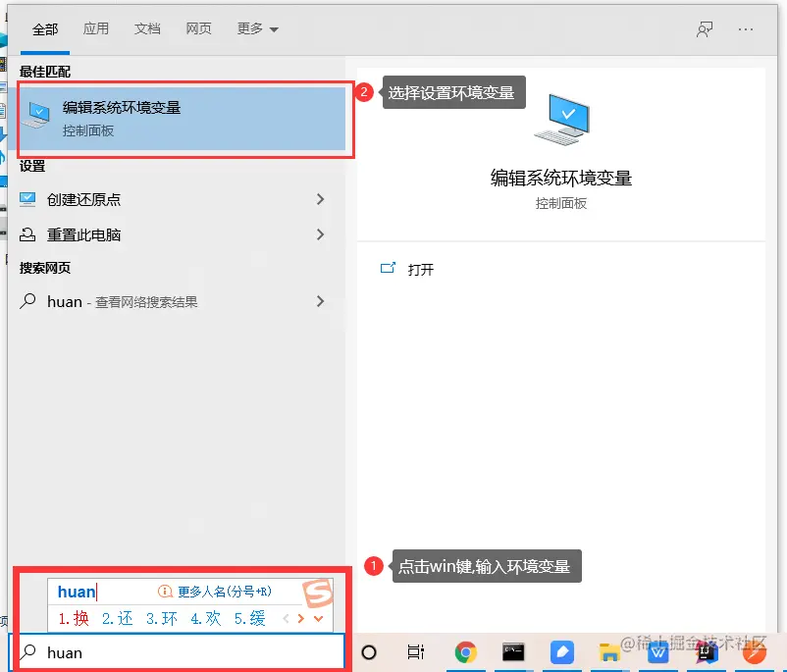Expand the 重置此电脑 result chevron
Image resolution: width=787 pixels, height=672 pixels.
(320, 234)
